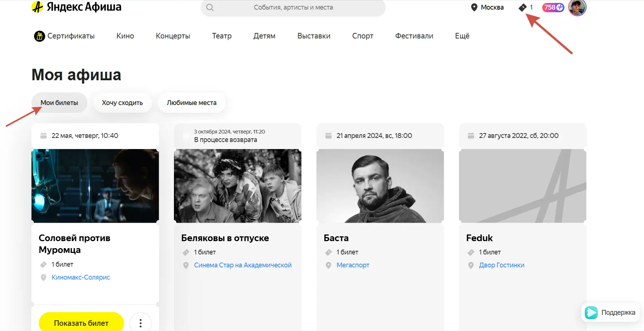Screen dimensions: 644x331
Task: Click ticket icon on Feduk card
Action: click(471, 252)
